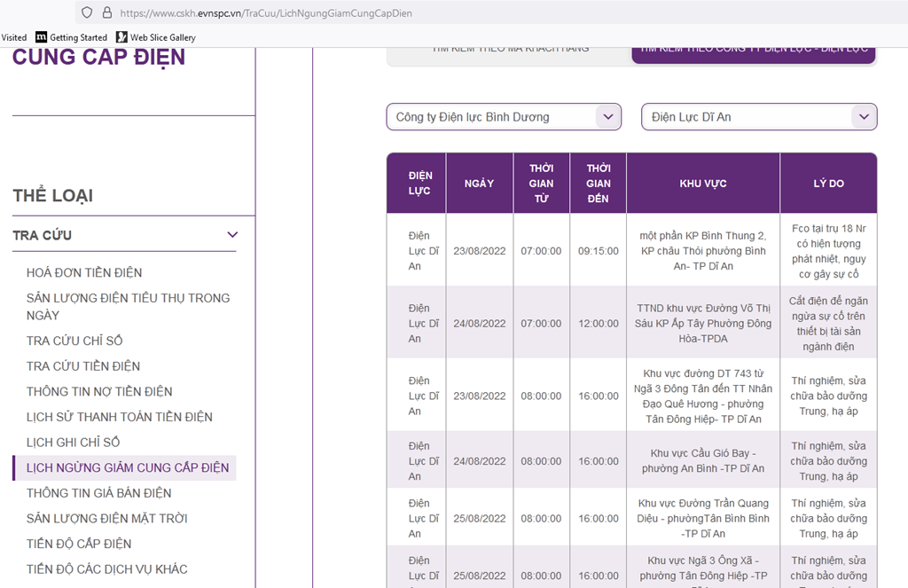Click the 24/08/2022 date for Cầu Gió Bay

tap(480, 461)
